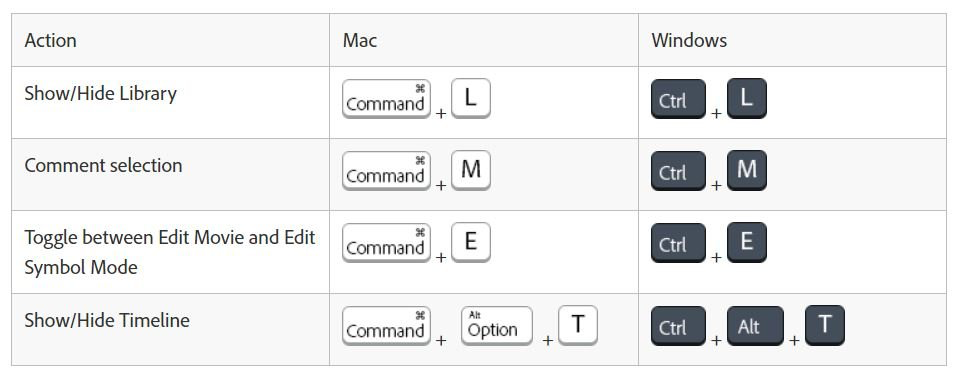The height and width of the screenshot is (378, 962).
Task: Click the dark T key icon for Windows
Action: coord(825,325)
